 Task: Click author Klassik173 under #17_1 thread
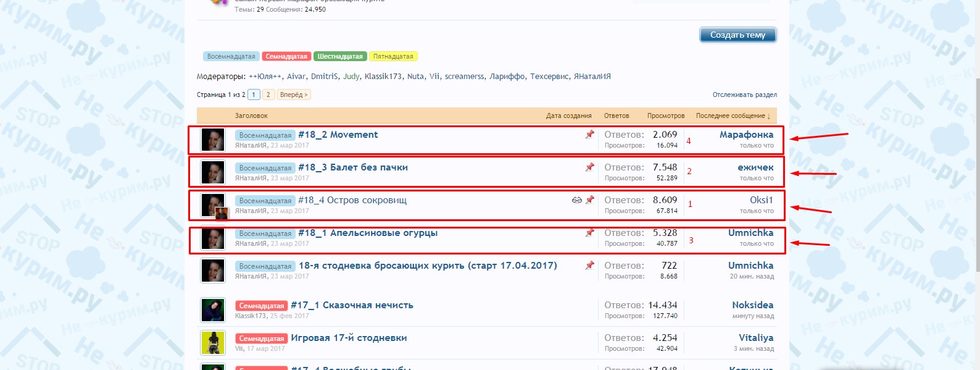point(251,316)
